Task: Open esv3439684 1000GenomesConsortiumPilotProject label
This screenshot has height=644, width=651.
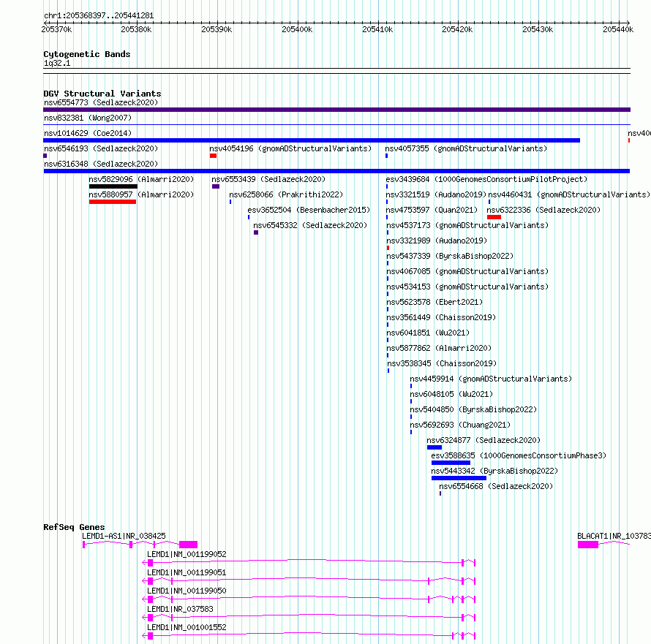Action: point(486,179)
